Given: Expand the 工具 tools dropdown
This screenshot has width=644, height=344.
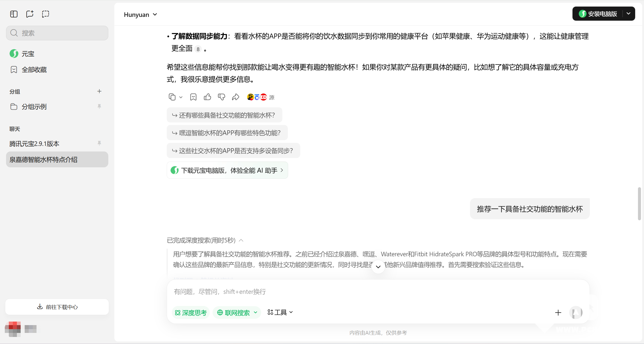Looking at the screenshot, I should (x=280, y=312).
